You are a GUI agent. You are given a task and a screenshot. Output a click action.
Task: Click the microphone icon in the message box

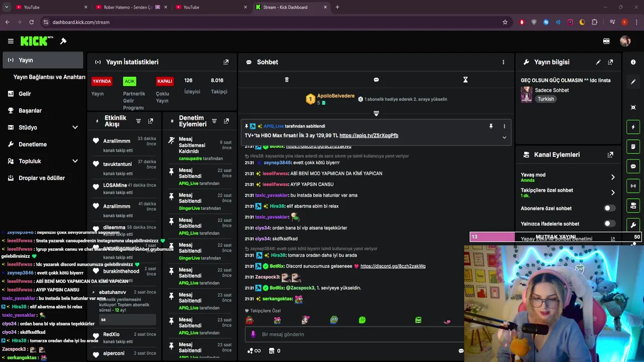coord(253,334)
